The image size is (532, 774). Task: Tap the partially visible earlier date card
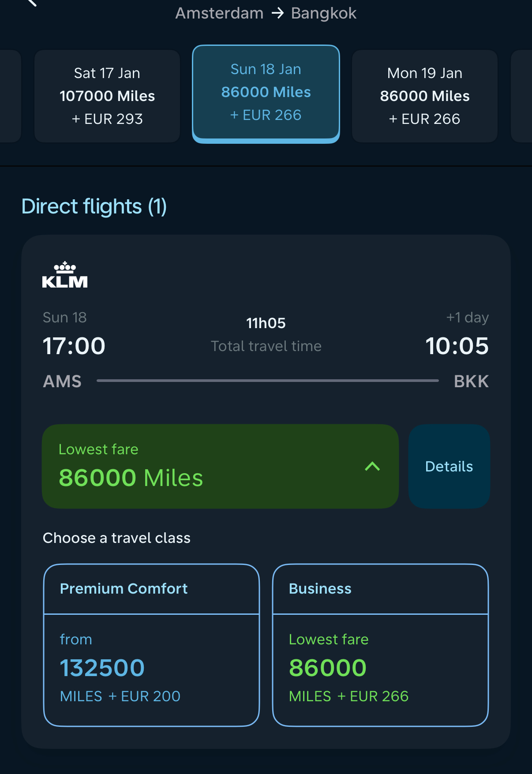coord(10,96)
